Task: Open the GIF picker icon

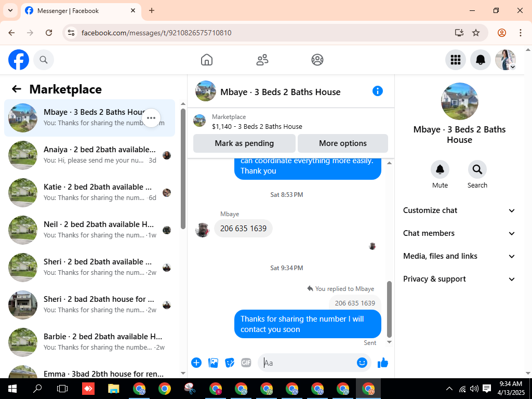Action: (x=246, y=363)
